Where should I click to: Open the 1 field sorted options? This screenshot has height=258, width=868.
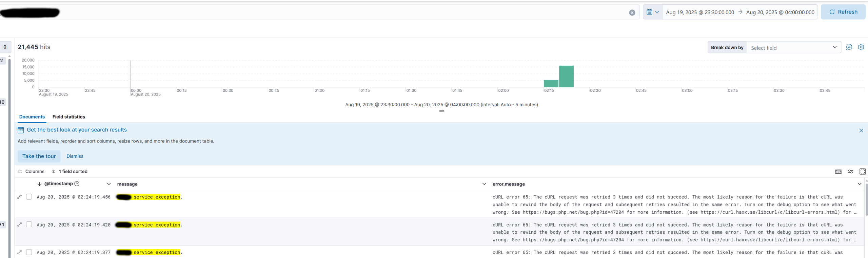pyautogui.click(x=70, y=172)
